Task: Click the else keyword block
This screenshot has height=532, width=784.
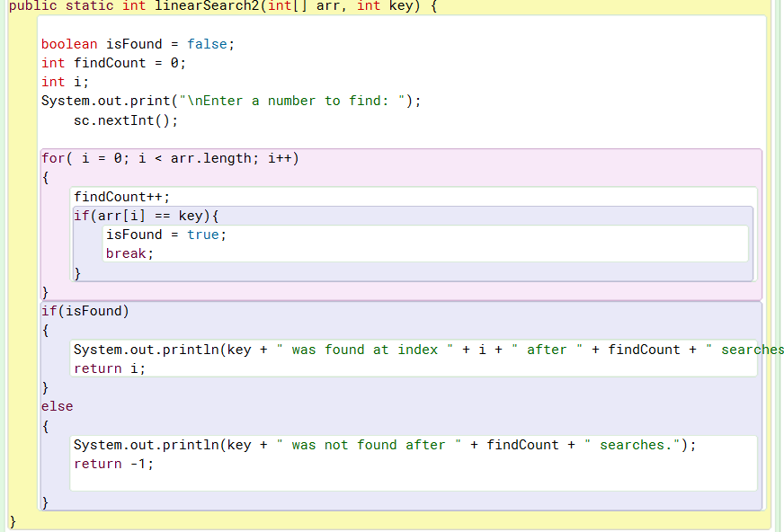Action: pos(57,405)
